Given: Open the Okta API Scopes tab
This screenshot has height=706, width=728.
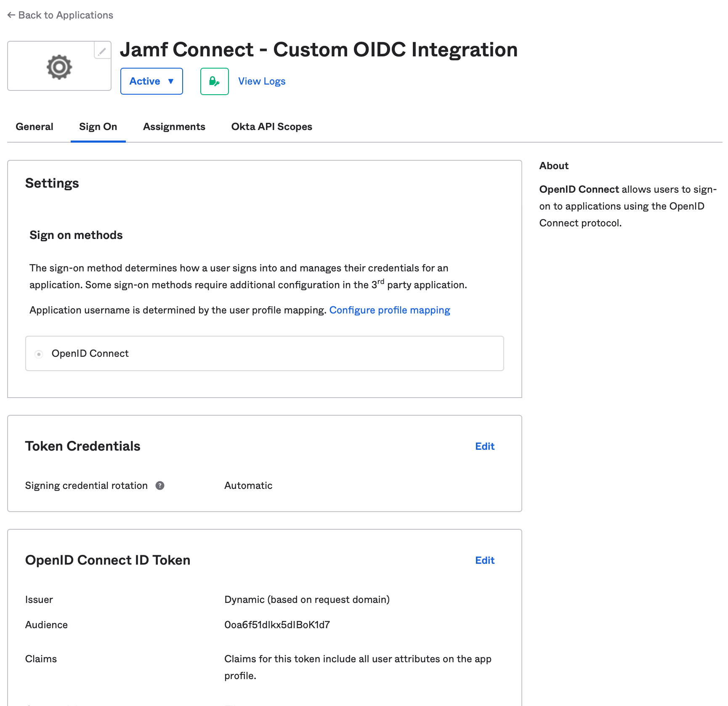Looking at the screenshot, I should pos(272,127).
